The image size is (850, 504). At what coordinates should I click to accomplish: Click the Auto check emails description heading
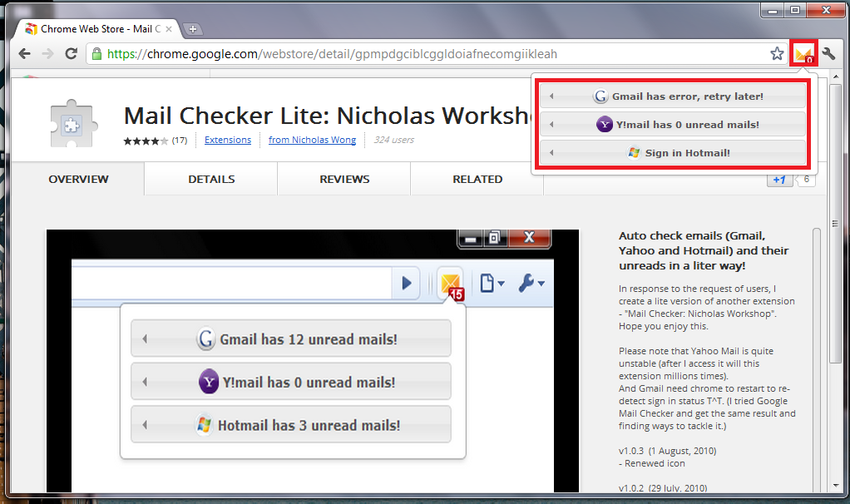pos(704,250)
